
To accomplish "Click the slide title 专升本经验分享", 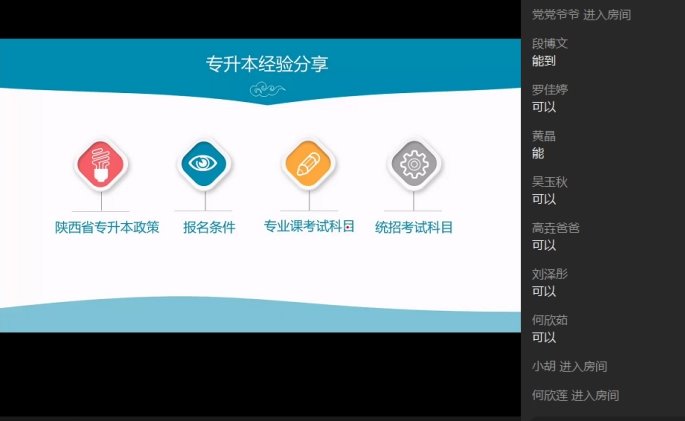I will [x=267, y=64].
